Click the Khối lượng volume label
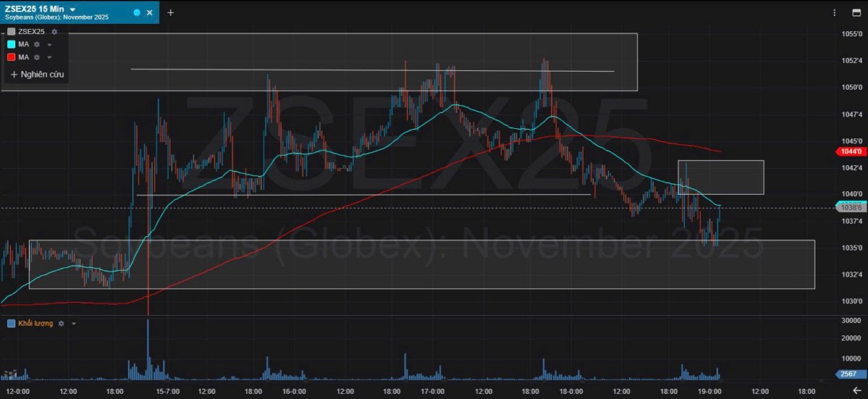Viewport: 868px width, 399px height. pos(35,323)
